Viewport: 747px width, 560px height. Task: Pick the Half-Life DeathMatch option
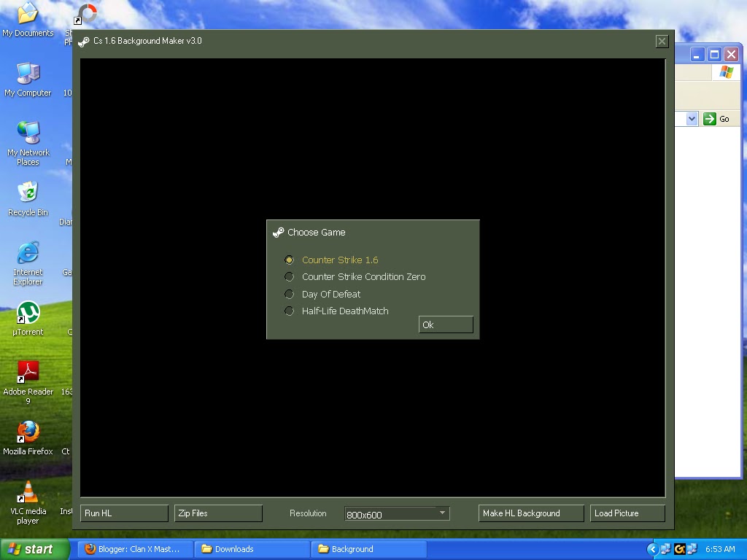[x=289, y=311]
